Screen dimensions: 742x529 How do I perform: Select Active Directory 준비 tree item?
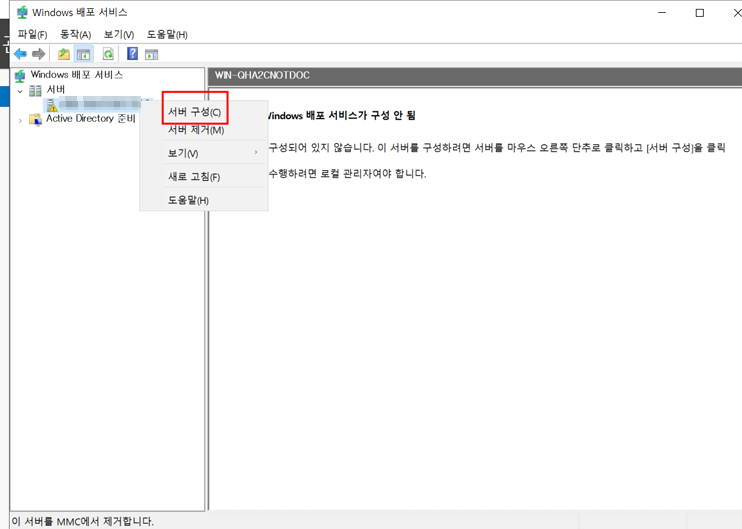tap(90, 118)
